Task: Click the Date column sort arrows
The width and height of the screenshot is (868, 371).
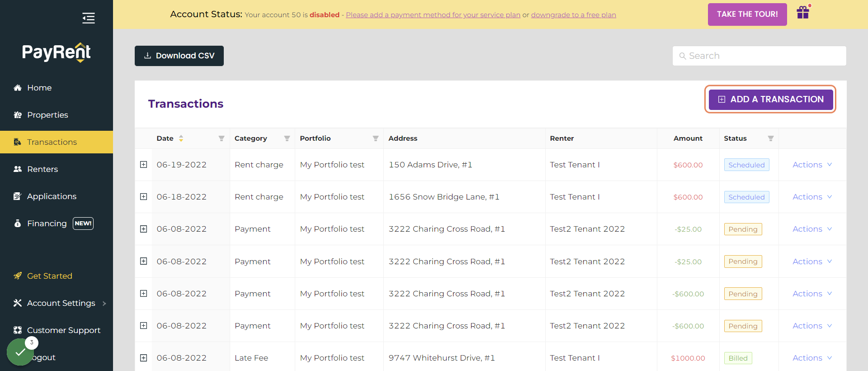Action: click(x=181, y=138)
